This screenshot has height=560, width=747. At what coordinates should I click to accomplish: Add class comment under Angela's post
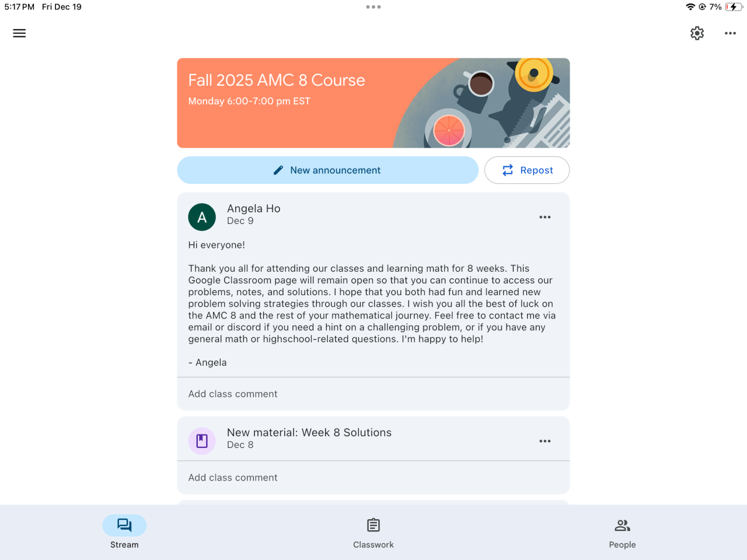click(x=373, y=394)
